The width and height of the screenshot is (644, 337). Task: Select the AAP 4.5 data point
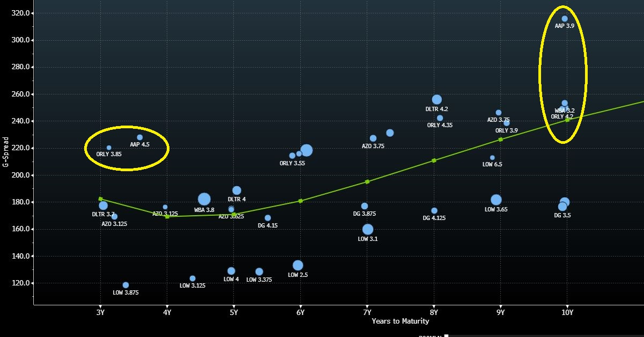pyautogui.click(x=140, y=137)
